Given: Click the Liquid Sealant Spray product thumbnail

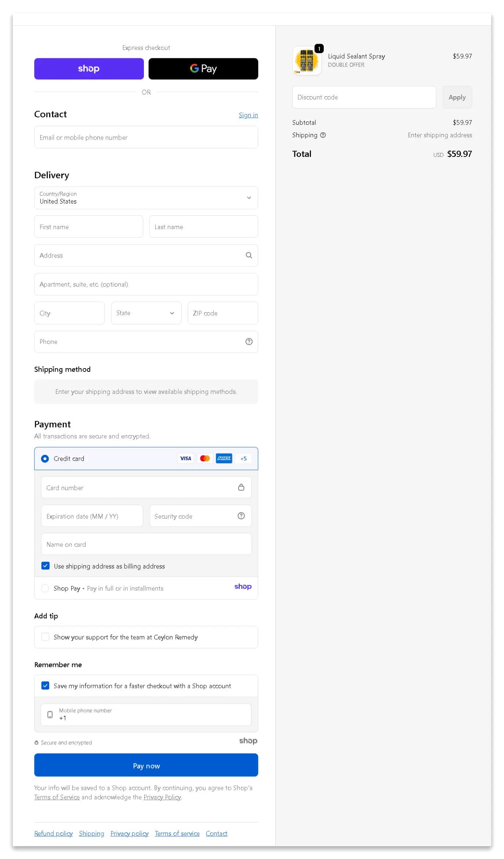Looking at the screenshot, I should [x=307, y=61].
